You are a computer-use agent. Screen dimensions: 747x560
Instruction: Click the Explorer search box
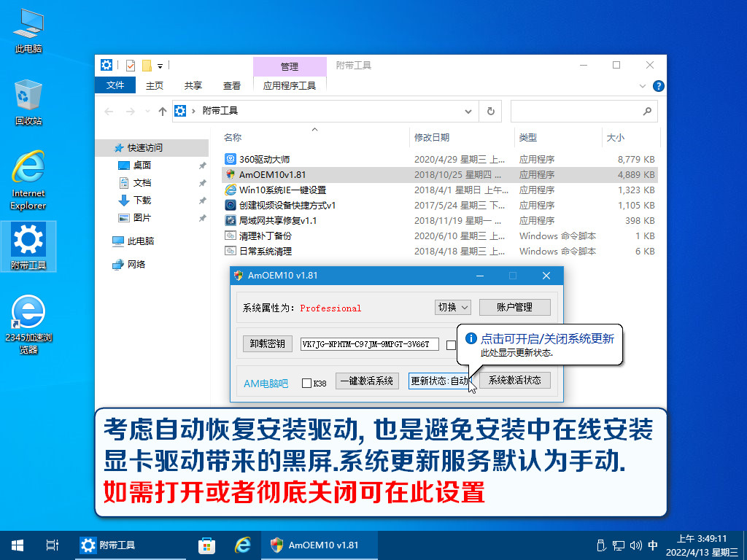584,112
